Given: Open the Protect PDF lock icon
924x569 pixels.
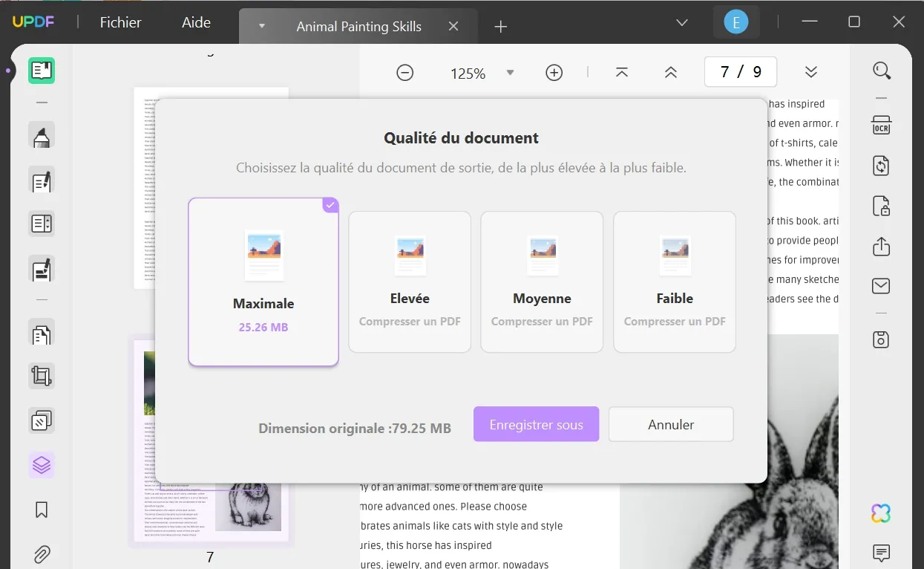Looking at the screenshot, I should pyautogui.click(x=881, y=207).
